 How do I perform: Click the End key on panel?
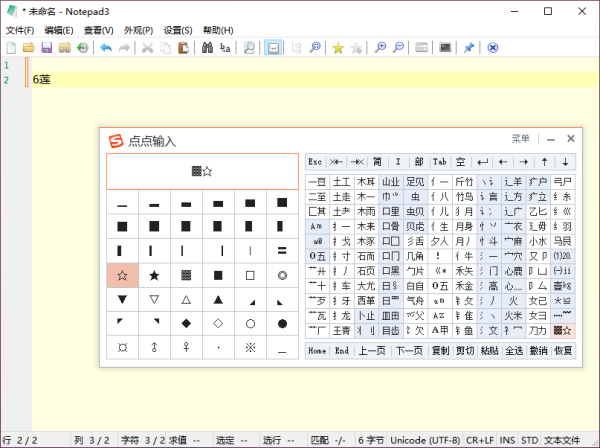coord(342,351)
